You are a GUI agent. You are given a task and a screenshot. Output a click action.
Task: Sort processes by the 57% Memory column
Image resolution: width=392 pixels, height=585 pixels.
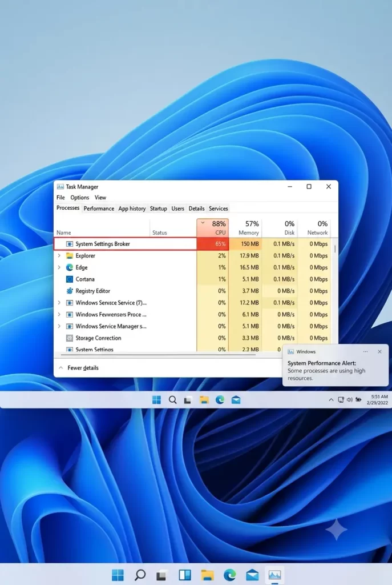tap(245, 228)
